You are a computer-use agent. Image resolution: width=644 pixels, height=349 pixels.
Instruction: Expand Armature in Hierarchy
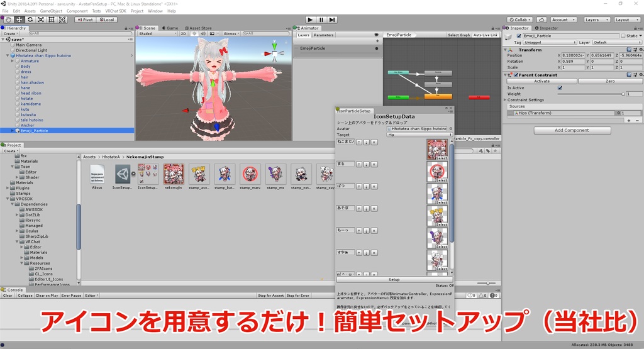13,61
